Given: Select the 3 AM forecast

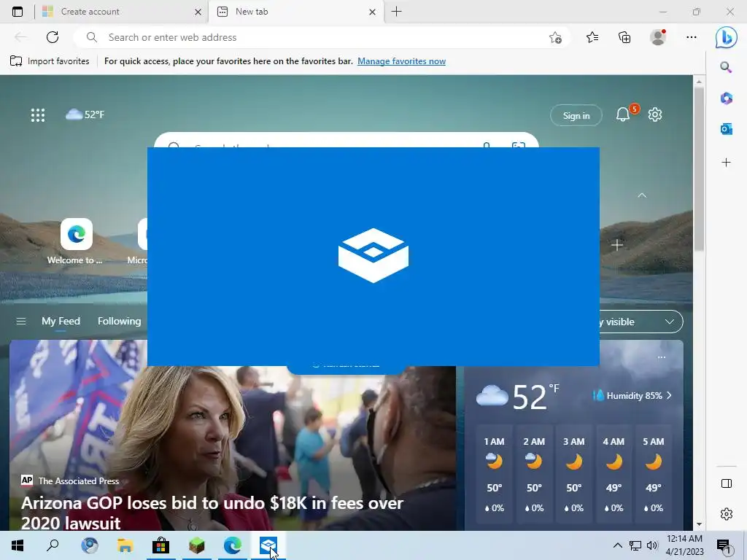Looking at the screenshot, I should [x=573, y=475].
